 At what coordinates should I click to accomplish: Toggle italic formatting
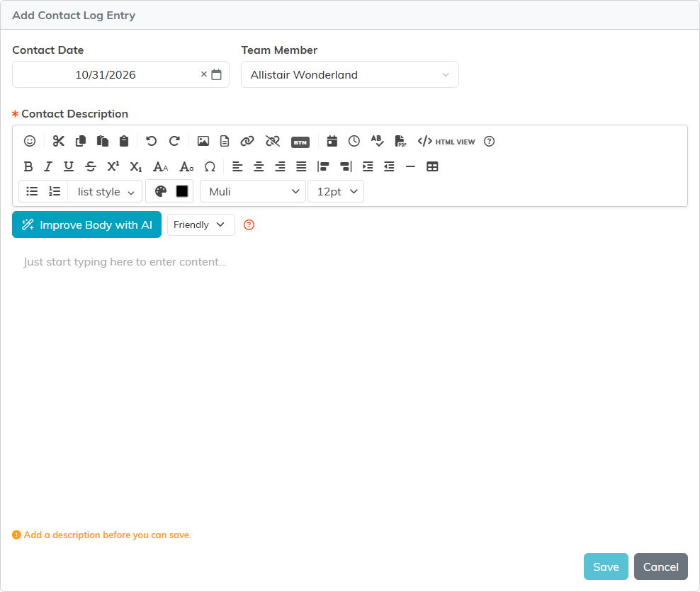click(x=48, y=166)
